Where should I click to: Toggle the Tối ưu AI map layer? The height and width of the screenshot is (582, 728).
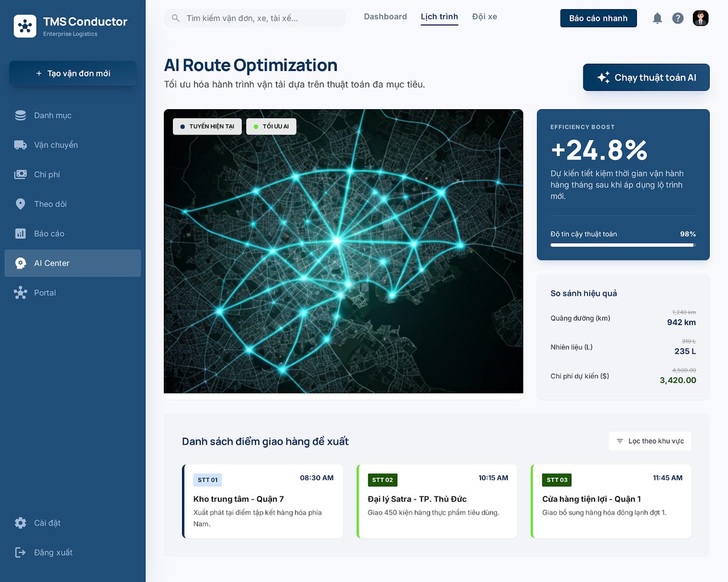tap(271, 126)
